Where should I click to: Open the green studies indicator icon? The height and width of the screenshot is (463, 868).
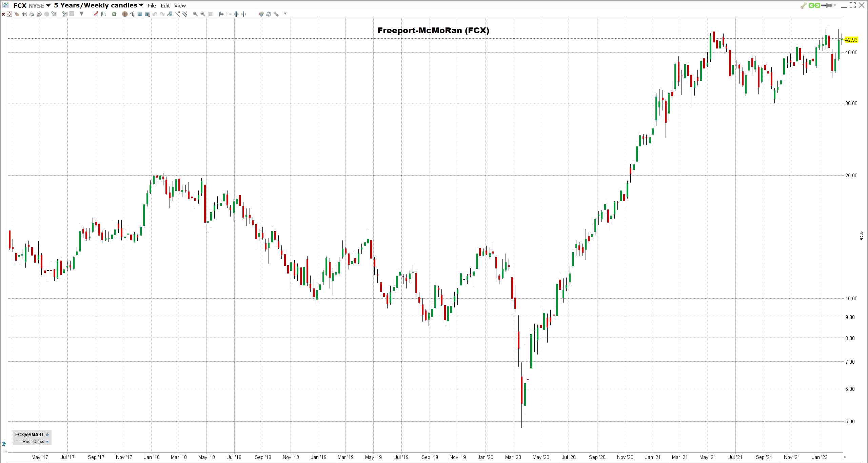(170, 14)
